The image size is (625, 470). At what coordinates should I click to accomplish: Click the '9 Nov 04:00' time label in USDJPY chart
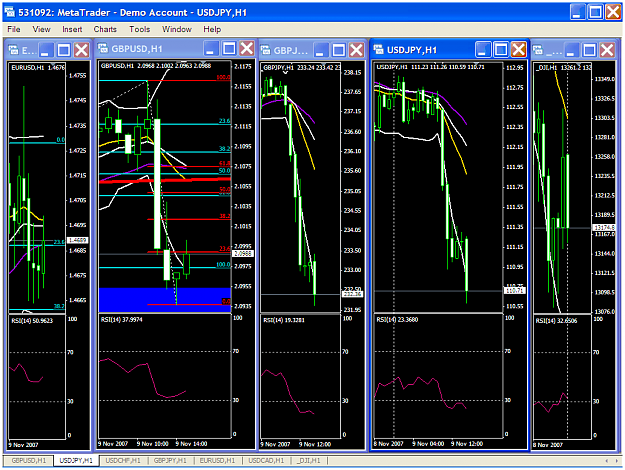(x=428, y=443)
